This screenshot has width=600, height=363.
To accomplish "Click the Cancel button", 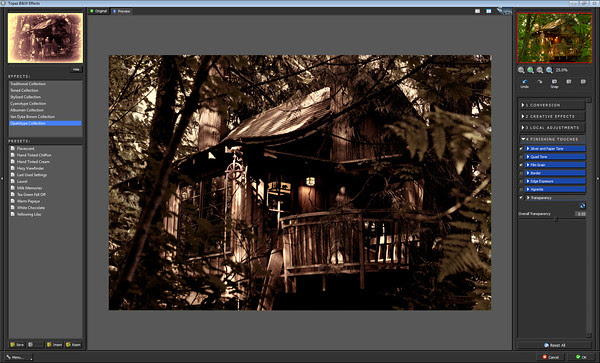I will point(551,357).
